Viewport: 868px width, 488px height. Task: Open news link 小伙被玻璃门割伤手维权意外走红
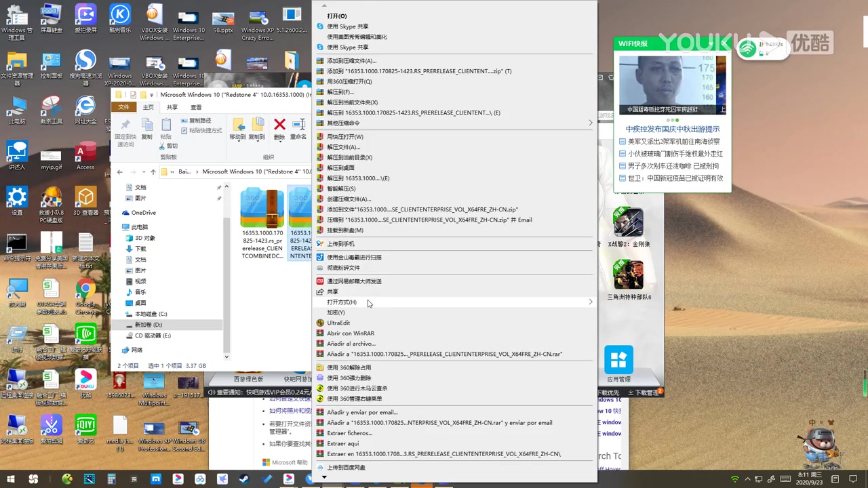[x=675, y=154]
